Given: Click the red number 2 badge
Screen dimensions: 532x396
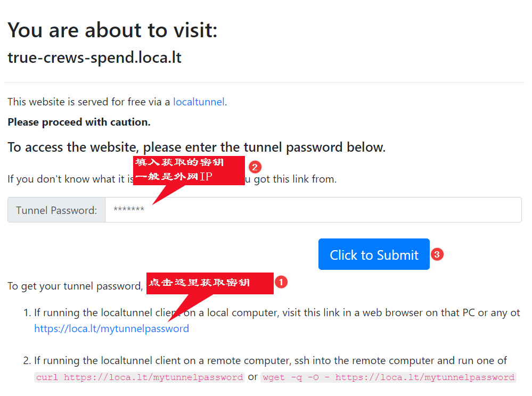Looking at the screenshot, I should [255, 167].
